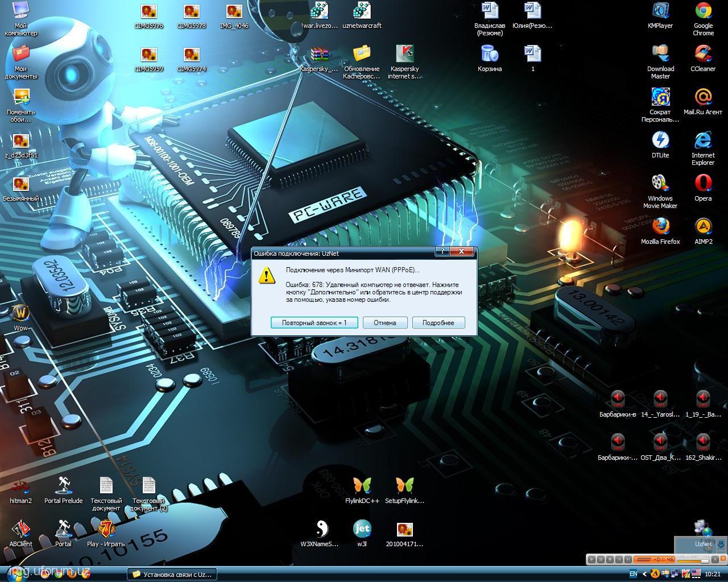Select the CIMG5976 image icon
This screenshot has width=728, height=582.
point(149,16)
